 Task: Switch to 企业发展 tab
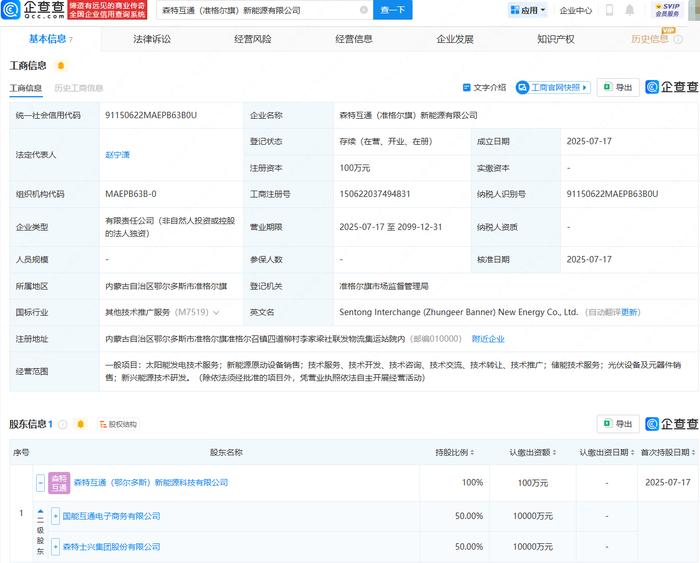click(454, 39)
